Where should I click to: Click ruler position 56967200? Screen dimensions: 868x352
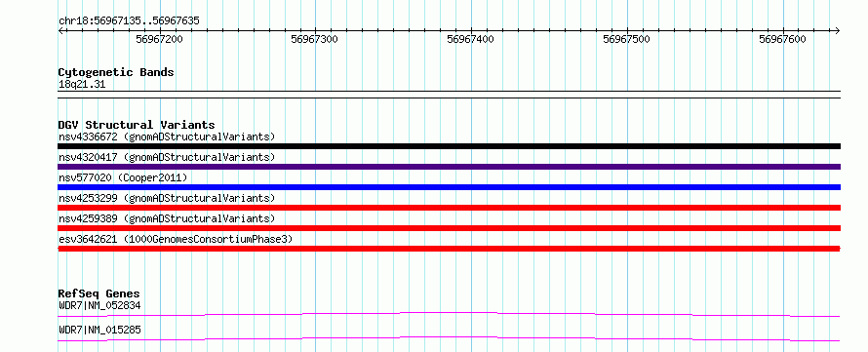[159, 39]
